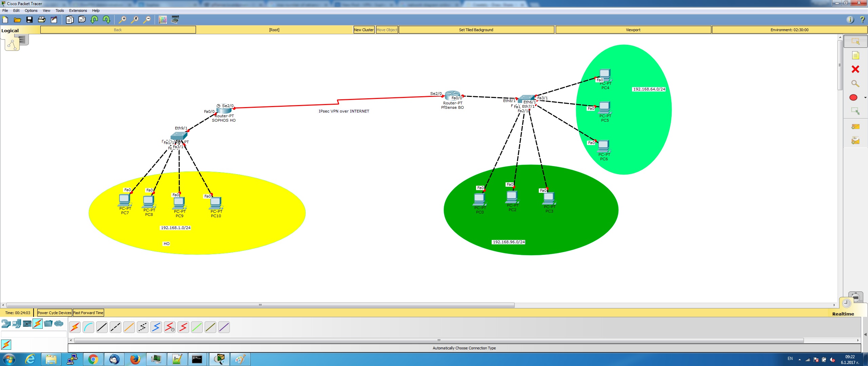This screenshot has height=366, width=868.
Task: Select Components category
Action: [27, 324]
